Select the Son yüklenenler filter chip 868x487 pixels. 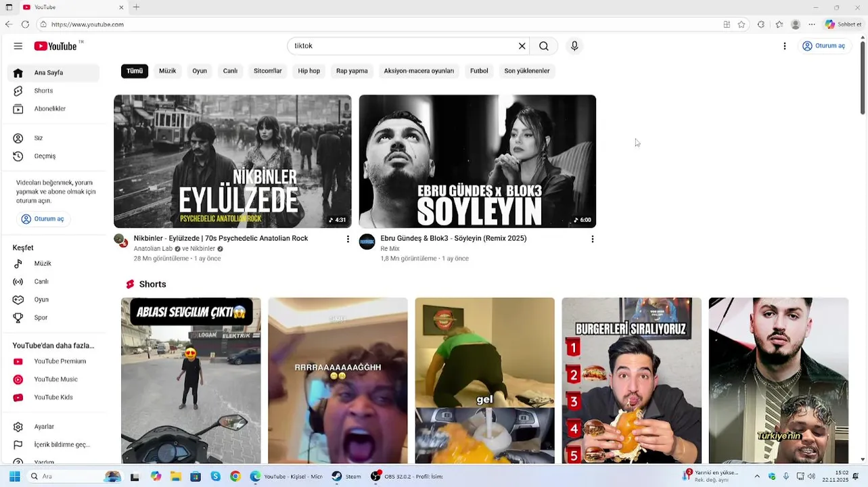(x=527, y=71)
